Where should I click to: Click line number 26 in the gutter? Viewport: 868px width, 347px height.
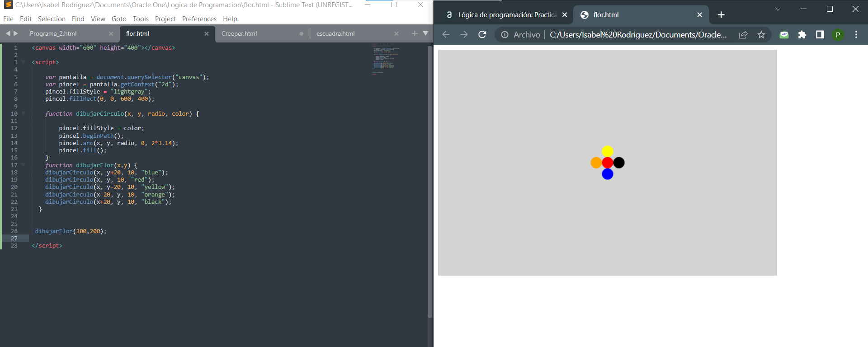(x=14, y=231)
